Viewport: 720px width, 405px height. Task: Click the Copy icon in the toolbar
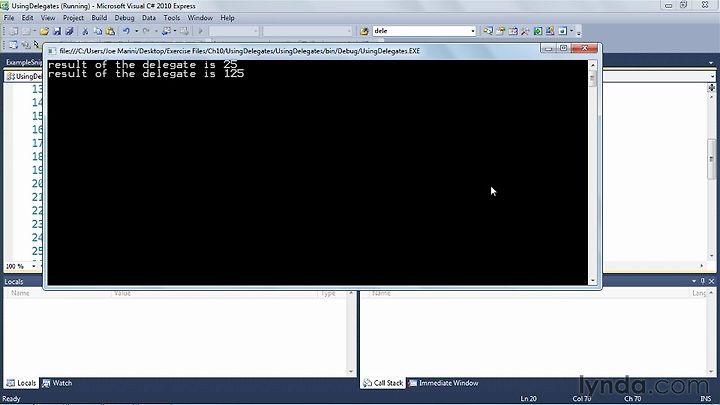[98, 31]
